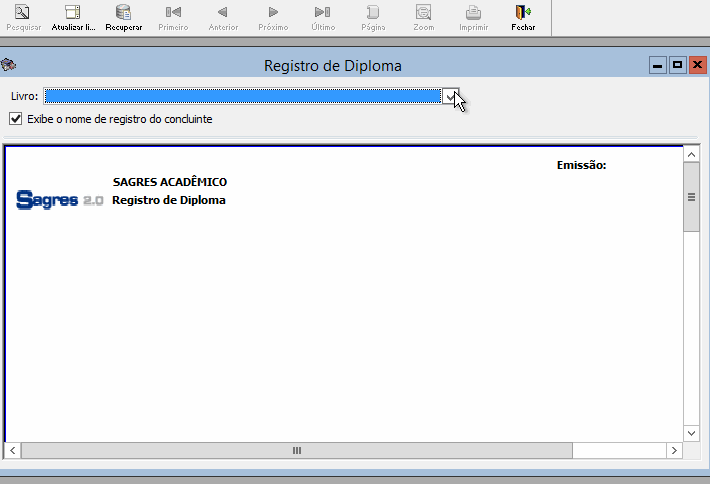
Task: Advance using the Próximo arrow
Action: tap(273, 13)
